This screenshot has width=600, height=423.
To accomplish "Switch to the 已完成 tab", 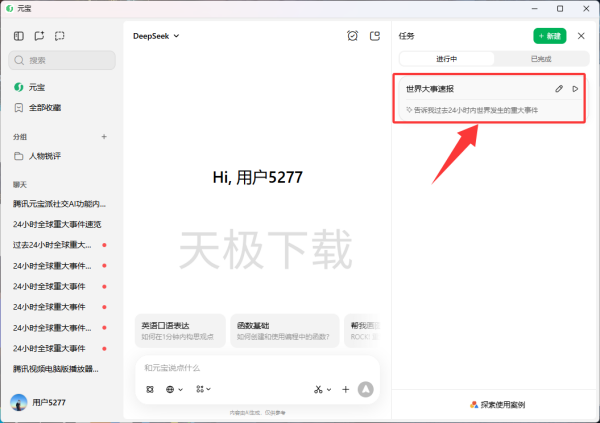I will tap(541, 59).
